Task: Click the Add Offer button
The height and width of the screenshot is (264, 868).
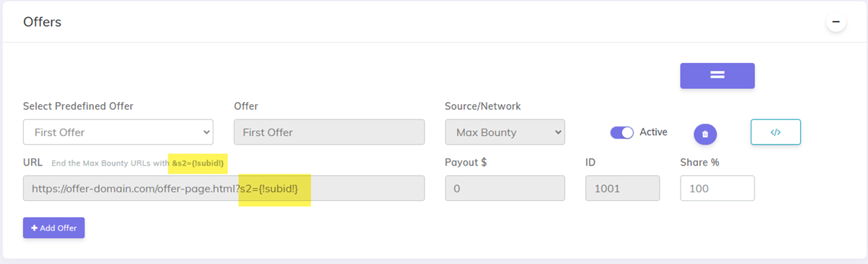Action: point(54,228)
